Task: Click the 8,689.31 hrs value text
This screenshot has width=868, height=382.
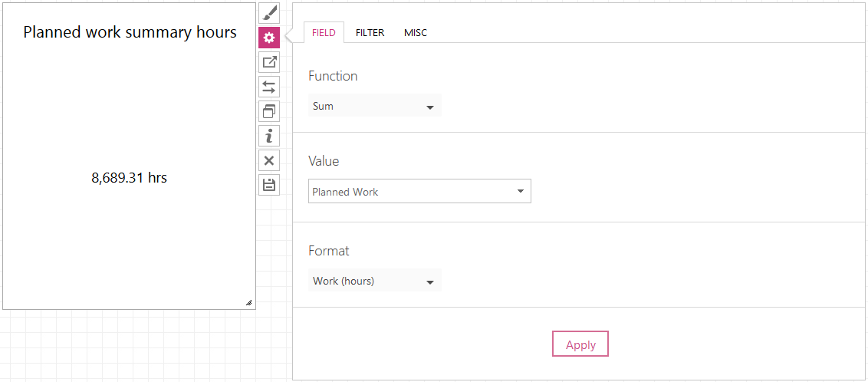Action: [130, 178]
